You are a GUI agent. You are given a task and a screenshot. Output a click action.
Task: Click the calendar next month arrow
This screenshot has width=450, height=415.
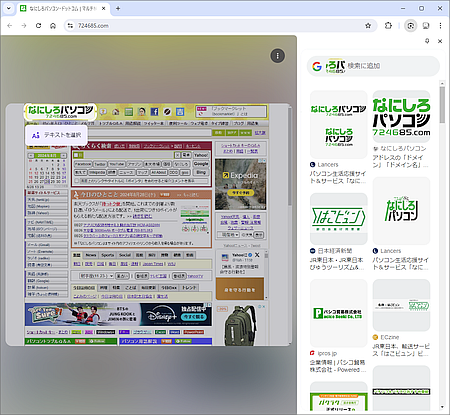coord(64,156)
